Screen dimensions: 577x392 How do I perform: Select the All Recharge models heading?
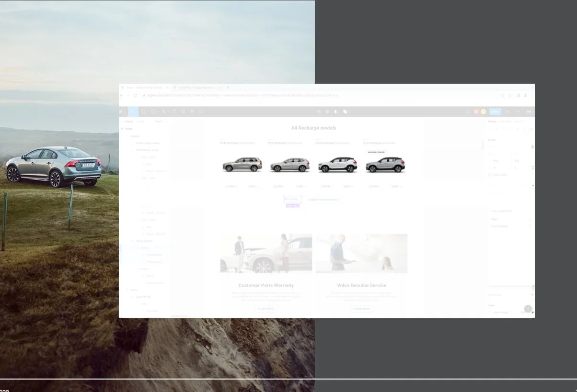[313, 128]
